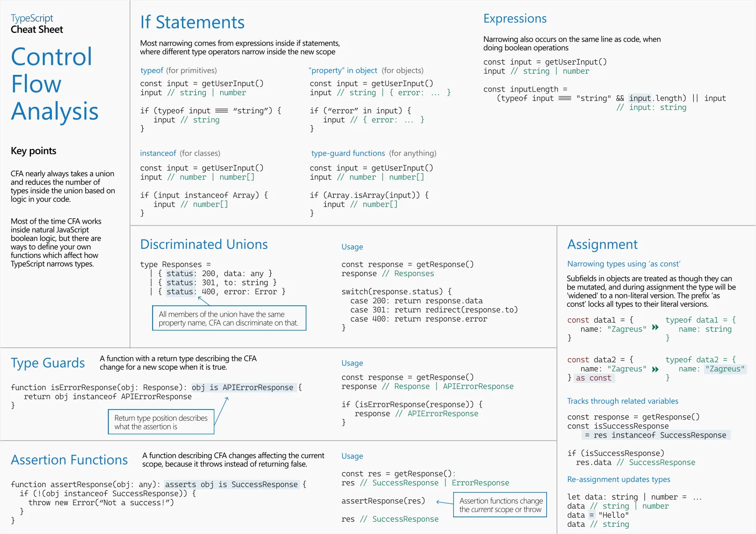Click the double-arrow icon beside data2 "Zagreus"
Screen dimensions: 756x534
[655, 369]
